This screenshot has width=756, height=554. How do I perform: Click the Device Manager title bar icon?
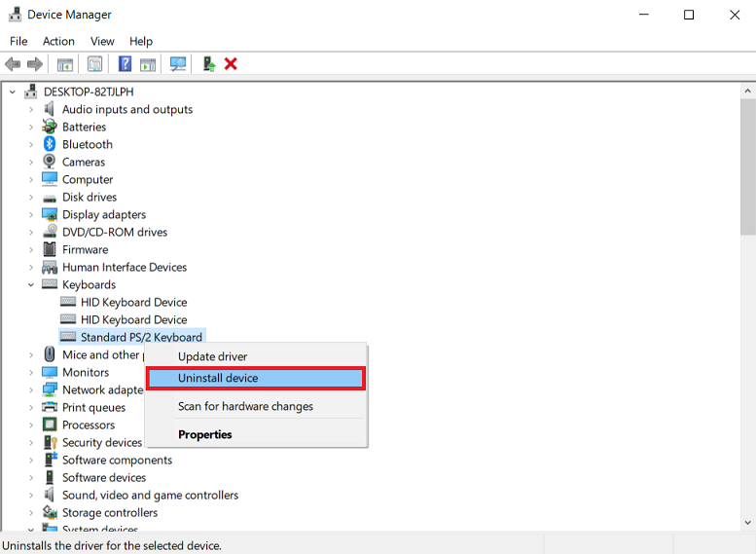click(15, 15)
